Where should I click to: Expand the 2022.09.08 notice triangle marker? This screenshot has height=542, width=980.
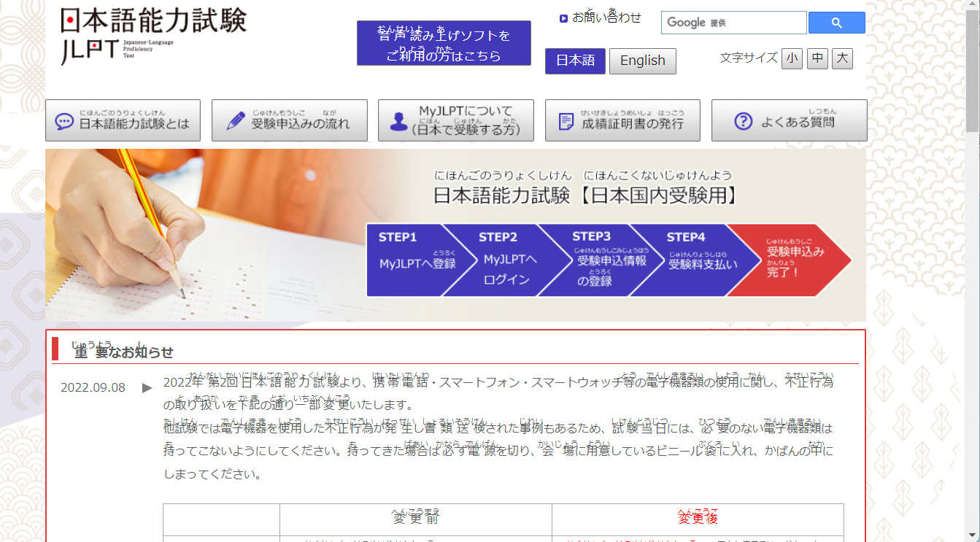click(x=147, y=387)
